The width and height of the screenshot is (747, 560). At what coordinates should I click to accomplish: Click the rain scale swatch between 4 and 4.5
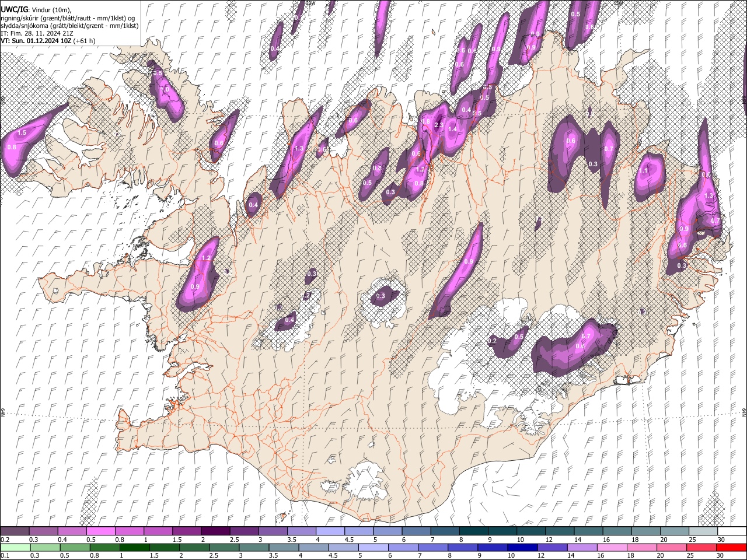coord(314,547)
